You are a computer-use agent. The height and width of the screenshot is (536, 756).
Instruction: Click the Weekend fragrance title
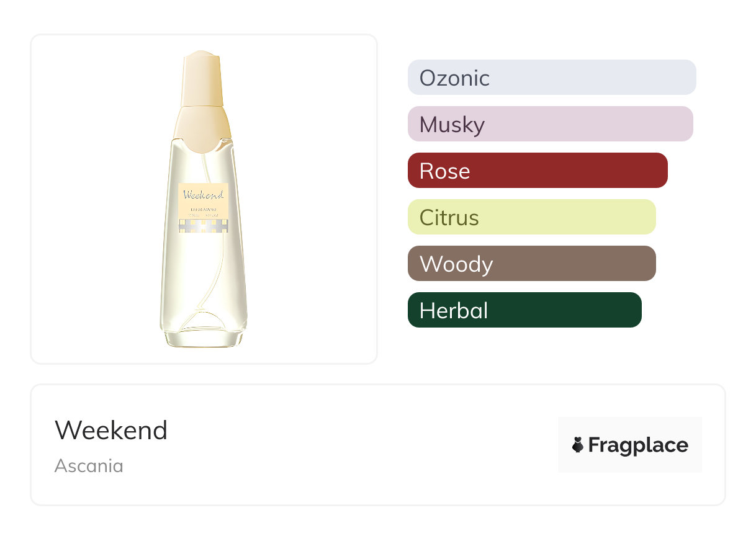coord(111,431)
